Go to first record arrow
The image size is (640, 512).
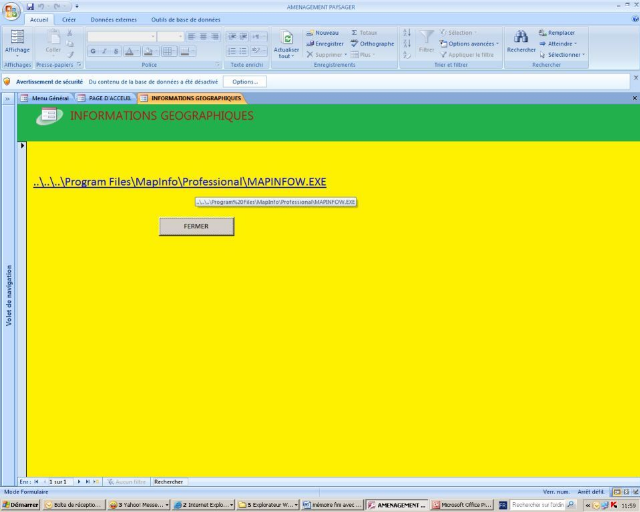[x=36, y=482]
